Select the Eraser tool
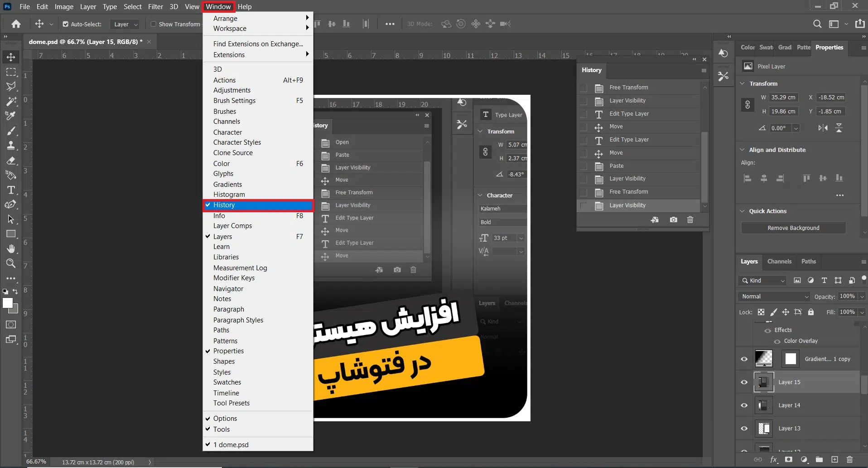This screenshot has height=468, width=868. pos(11,161)
